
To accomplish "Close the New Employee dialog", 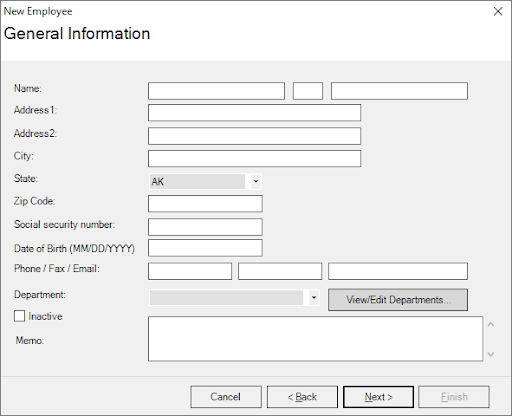I will coord(498,11).
